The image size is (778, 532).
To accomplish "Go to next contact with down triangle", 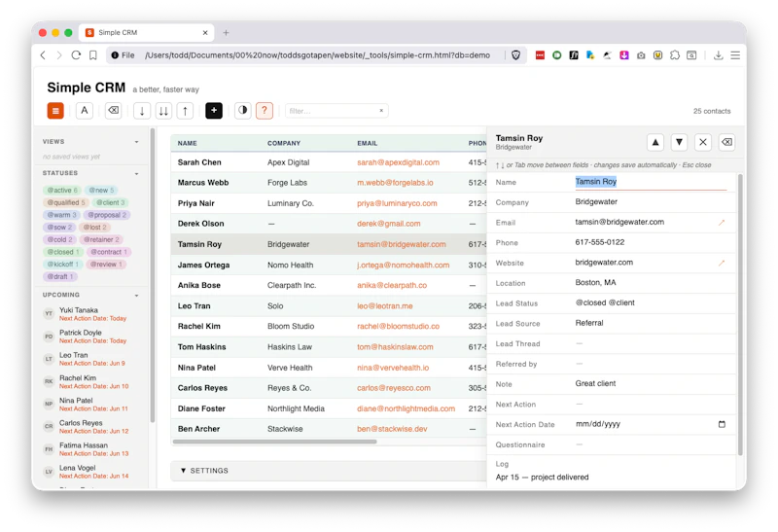I will tap(679, 142).
